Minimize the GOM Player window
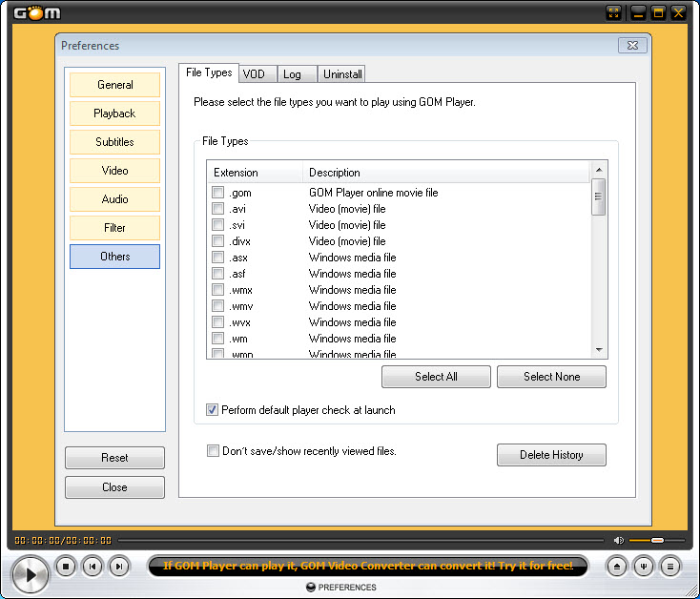 639,13
